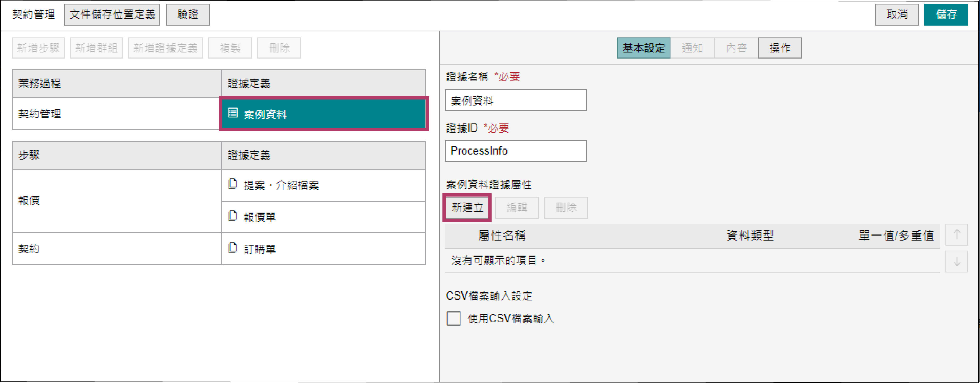Click document icon beside 提案・介紹檔案
This screenshot has height=383, width=980.
coord(232,184)
